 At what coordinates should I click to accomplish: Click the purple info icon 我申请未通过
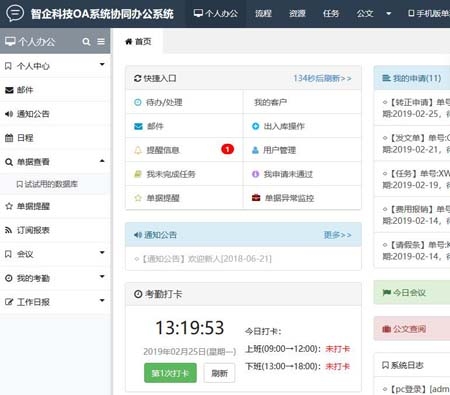[255, 174]
